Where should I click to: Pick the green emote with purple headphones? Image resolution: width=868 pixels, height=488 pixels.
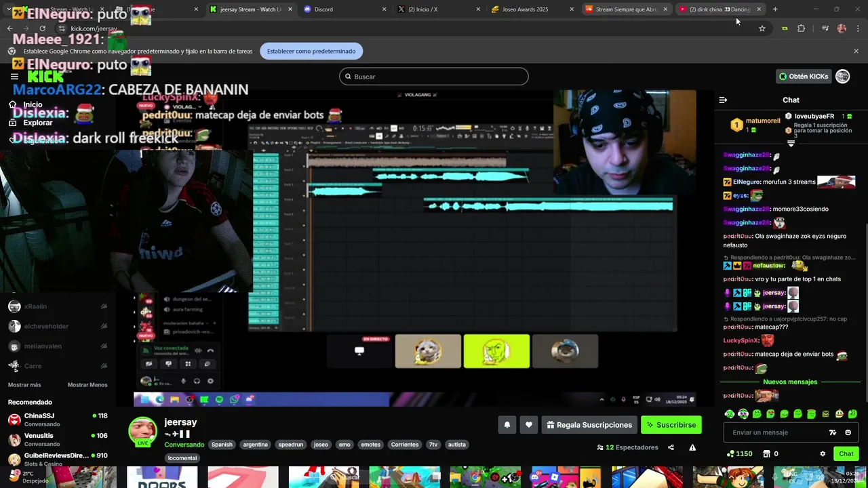click(x=743, y=414)
